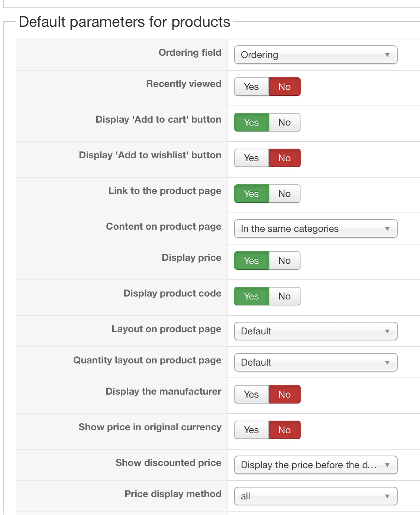Open Layout on product page dropdown
This screenshot has height=515, width=420.
pyautogui.click(x=316, y=331)
